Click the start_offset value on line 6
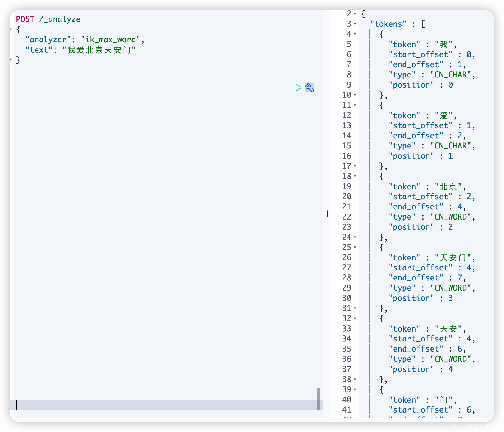 469,54
